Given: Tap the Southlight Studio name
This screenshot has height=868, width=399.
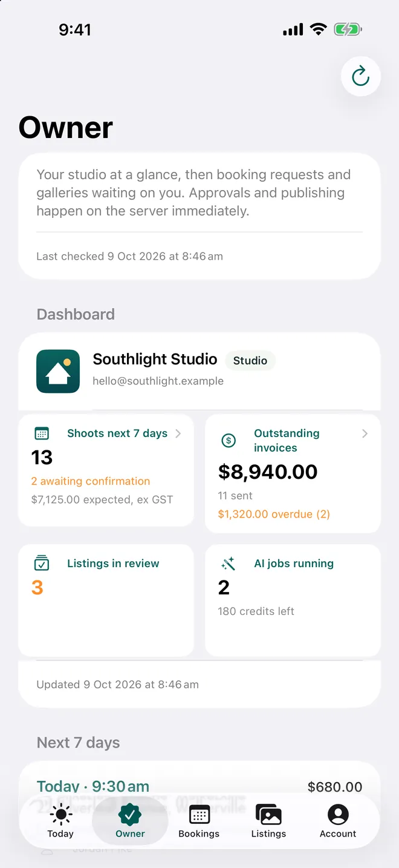Looking at the screenshot, I should [155, 360].
